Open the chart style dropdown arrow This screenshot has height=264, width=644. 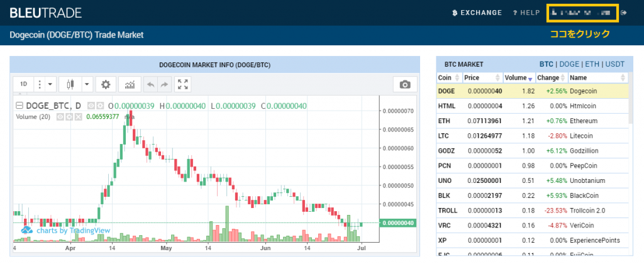[87, 85]
